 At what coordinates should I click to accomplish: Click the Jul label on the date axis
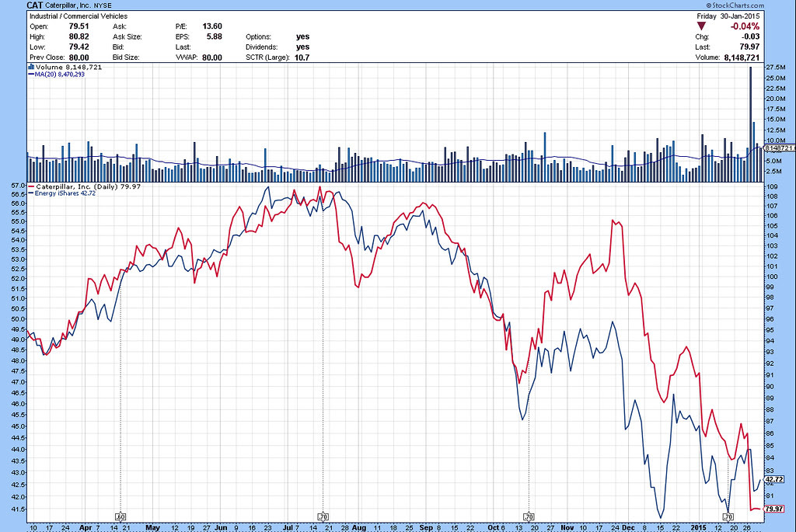[288, 527]
